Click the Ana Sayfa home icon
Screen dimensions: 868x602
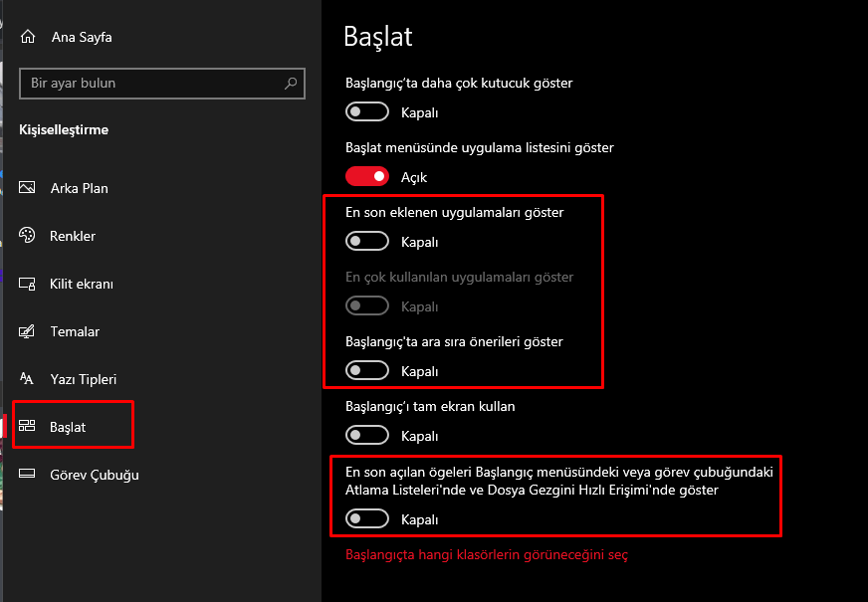point(27,36)
